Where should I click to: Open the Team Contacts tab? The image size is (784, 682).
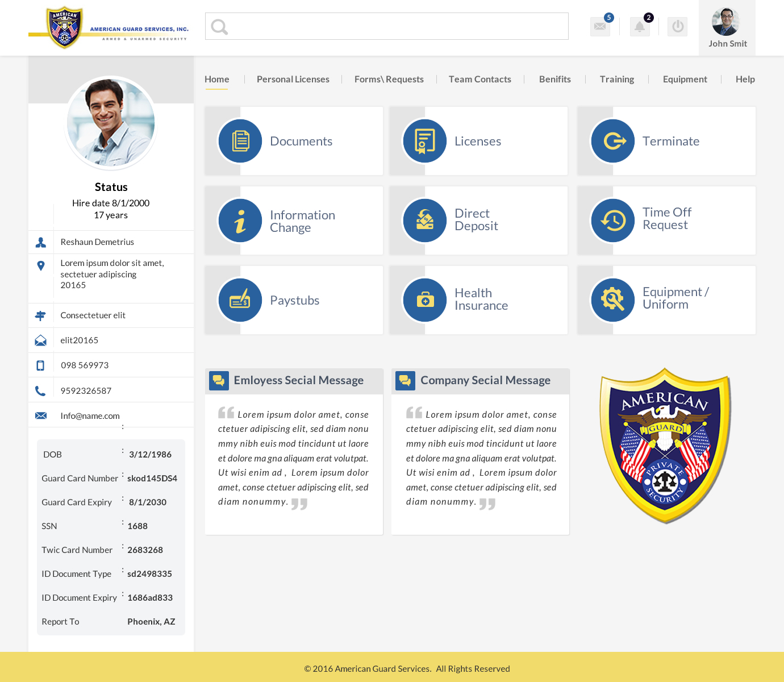[x=480, y=80]
